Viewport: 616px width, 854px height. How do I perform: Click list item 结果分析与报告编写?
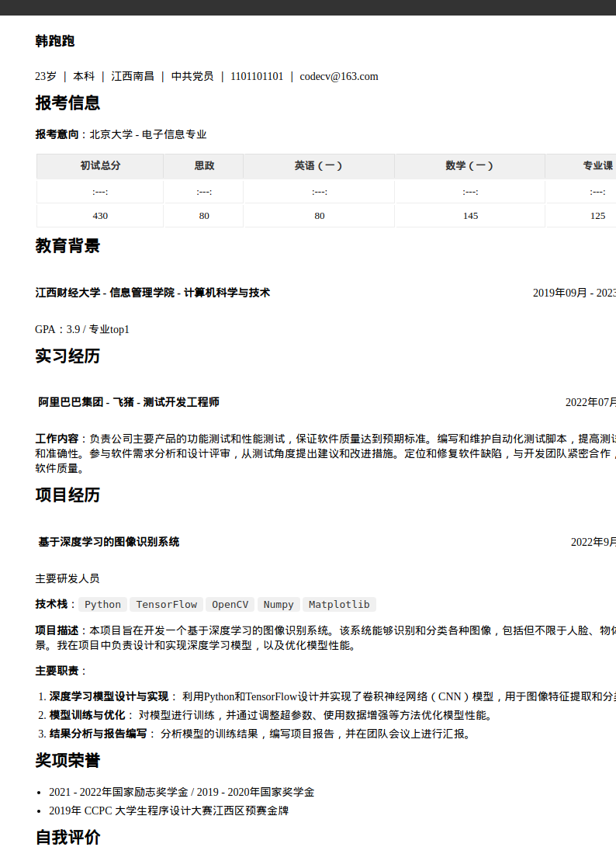(98, 734)
